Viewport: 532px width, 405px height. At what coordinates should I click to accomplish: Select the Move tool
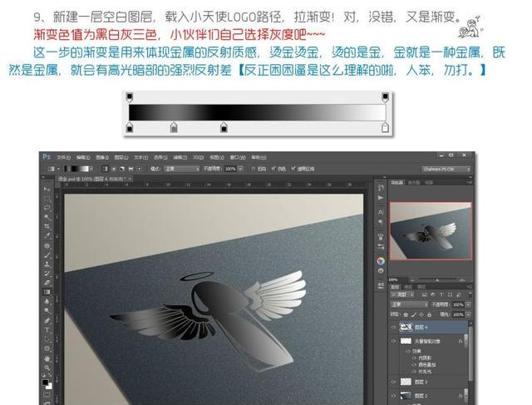pyautogui.click(x=47, y=189)
